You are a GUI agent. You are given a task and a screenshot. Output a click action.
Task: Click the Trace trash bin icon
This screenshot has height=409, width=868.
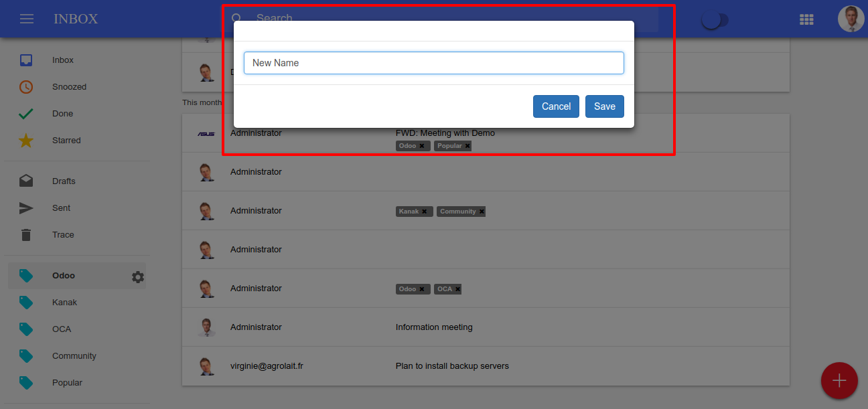26,235
